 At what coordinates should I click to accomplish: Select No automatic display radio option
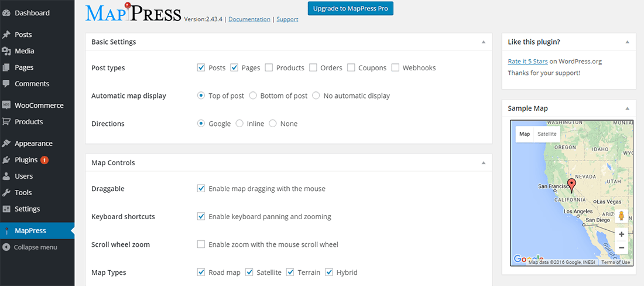(x=316, y=96)
